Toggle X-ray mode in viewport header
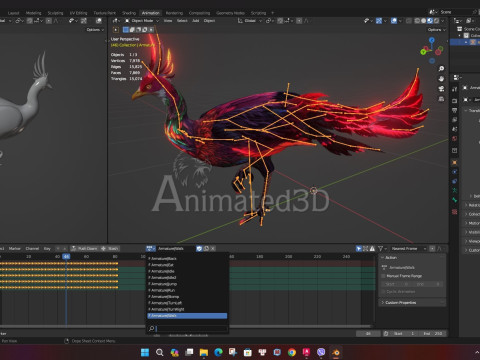480x360 pixels. click(409, 21)
